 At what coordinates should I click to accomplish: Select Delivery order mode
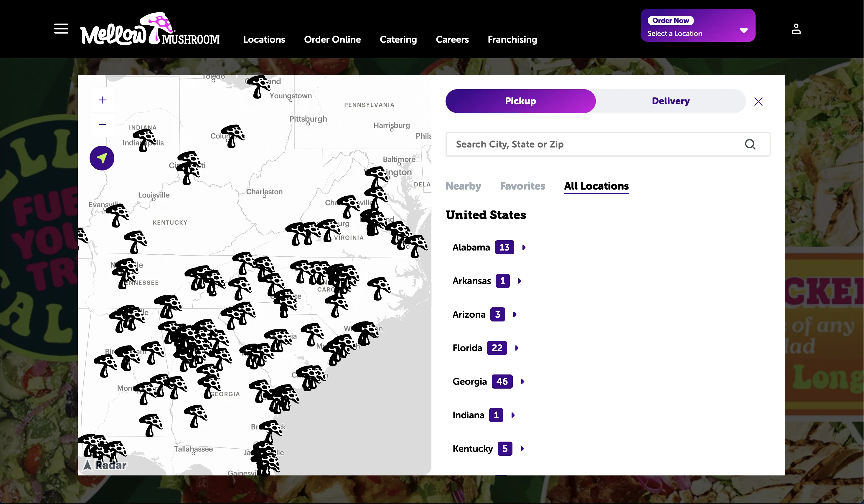pyautogui.click(x=670, y=101)
